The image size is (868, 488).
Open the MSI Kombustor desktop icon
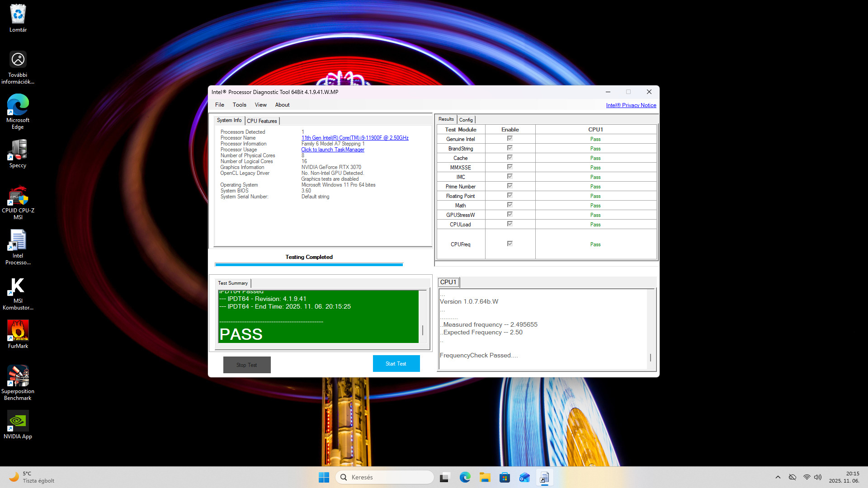(18, 292)
